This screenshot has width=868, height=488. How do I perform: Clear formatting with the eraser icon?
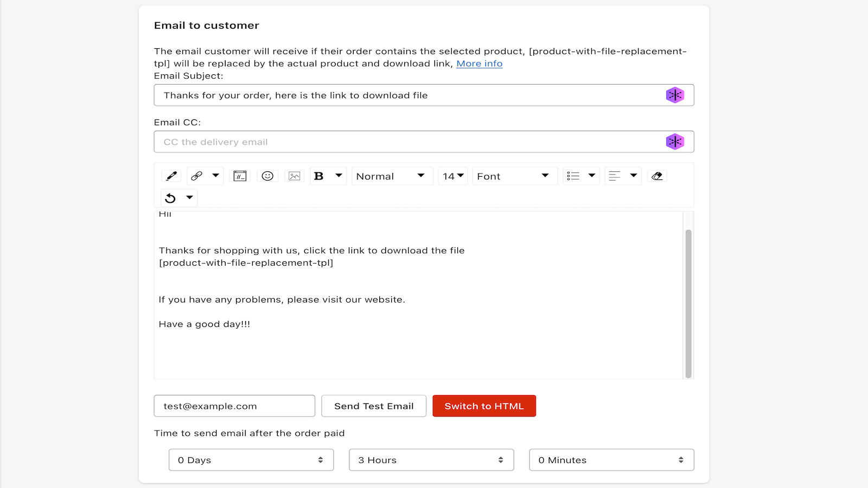[x=656, y=176]
